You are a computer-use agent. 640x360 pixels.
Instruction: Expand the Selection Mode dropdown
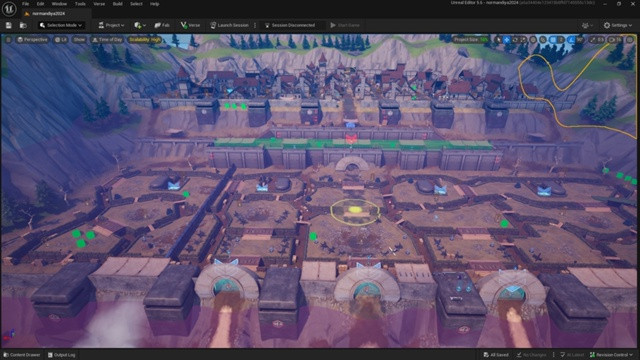point(61,25)
